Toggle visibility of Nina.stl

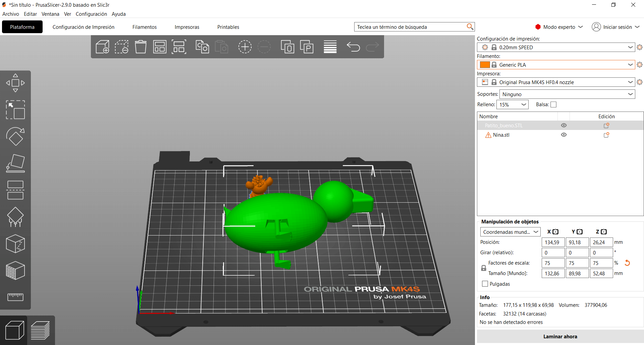point(564,135)
